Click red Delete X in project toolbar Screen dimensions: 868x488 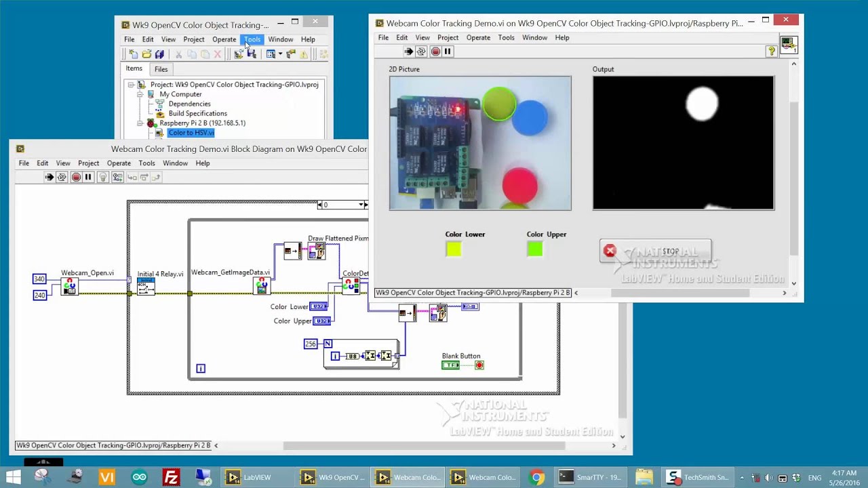(218, 54)
